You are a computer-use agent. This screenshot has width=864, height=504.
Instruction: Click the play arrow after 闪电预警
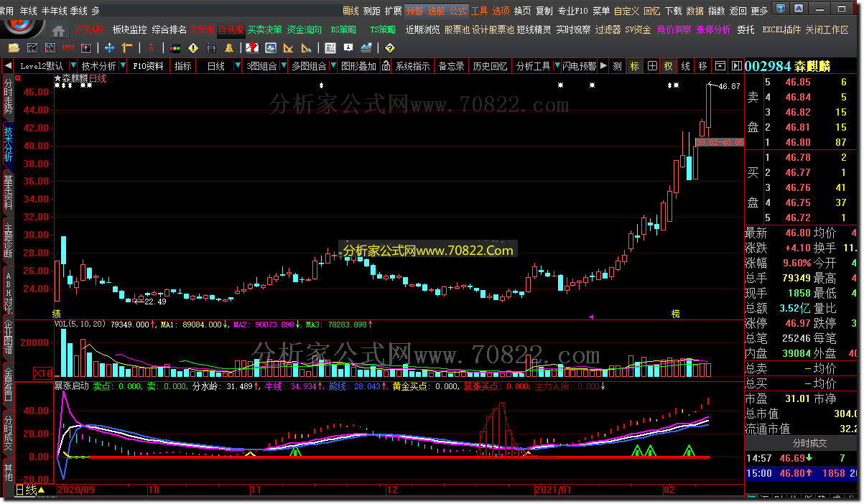tap(603, 65)
